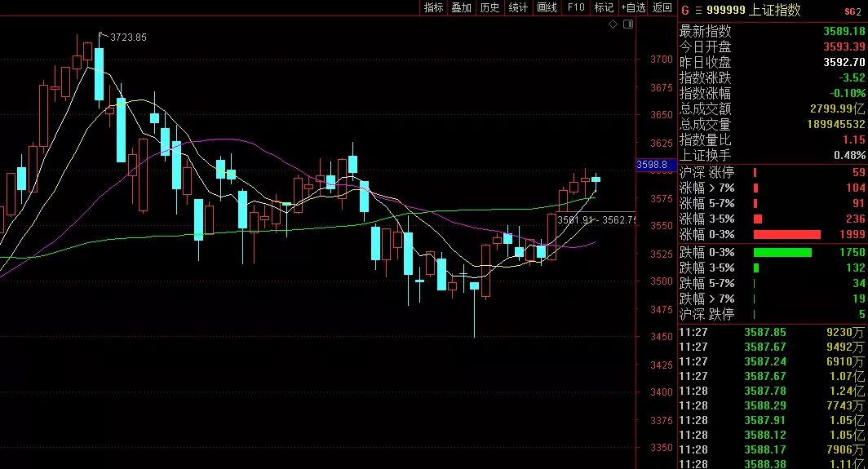The image size is (868, 469).
Task: Click 返回 to go back
Action: (x=661, y=7)
